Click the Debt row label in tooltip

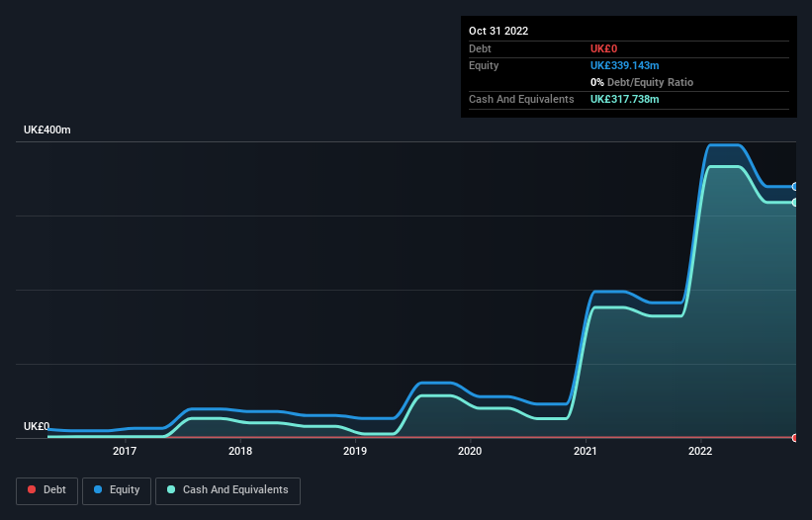(x=480, y=48)
